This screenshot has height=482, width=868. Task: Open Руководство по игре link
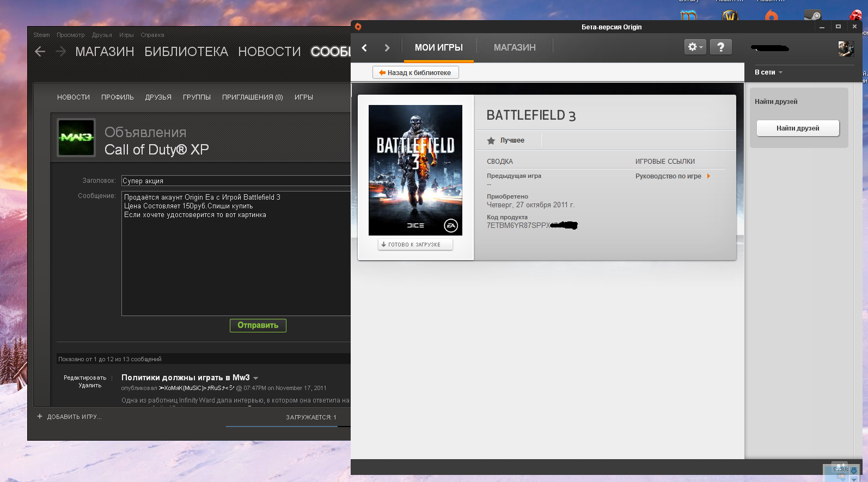(x=668, y=176)
